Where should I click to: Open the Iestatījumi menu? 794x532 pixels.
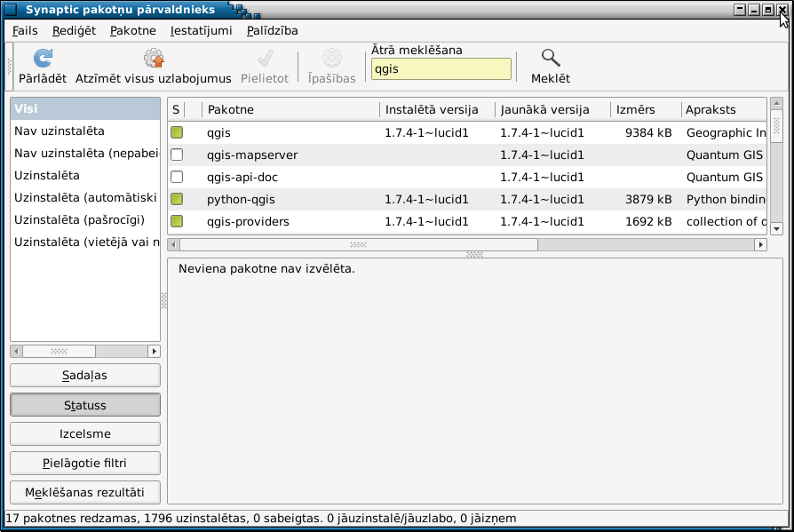click(x=201, y=30)
